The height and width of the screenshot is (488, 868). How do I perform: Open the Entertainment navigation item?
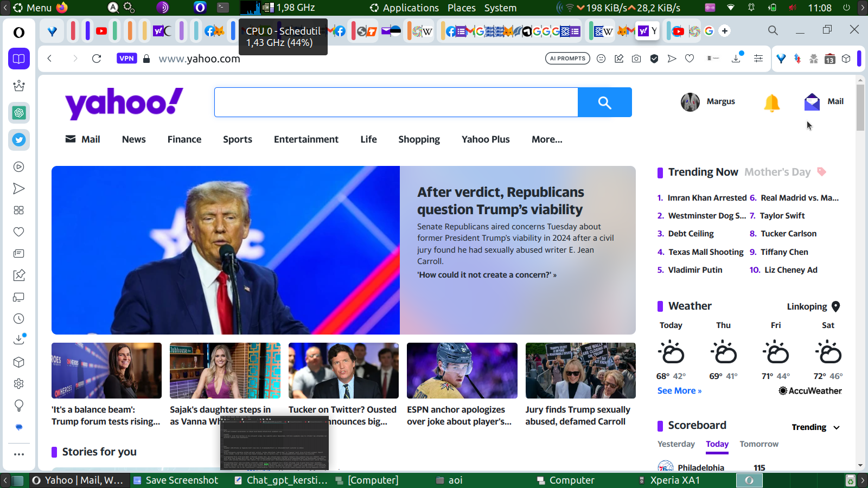pyautogui.click(x=306, y=139)
